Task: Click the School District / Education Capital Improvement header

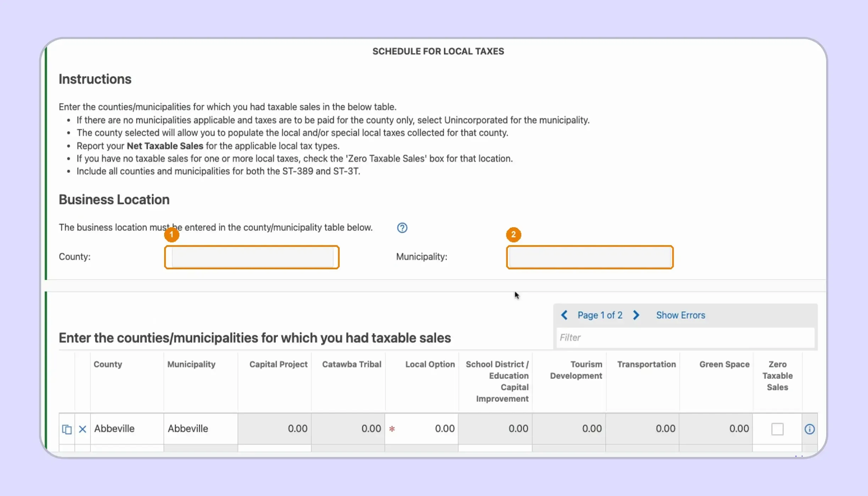Action: [497, 381]
